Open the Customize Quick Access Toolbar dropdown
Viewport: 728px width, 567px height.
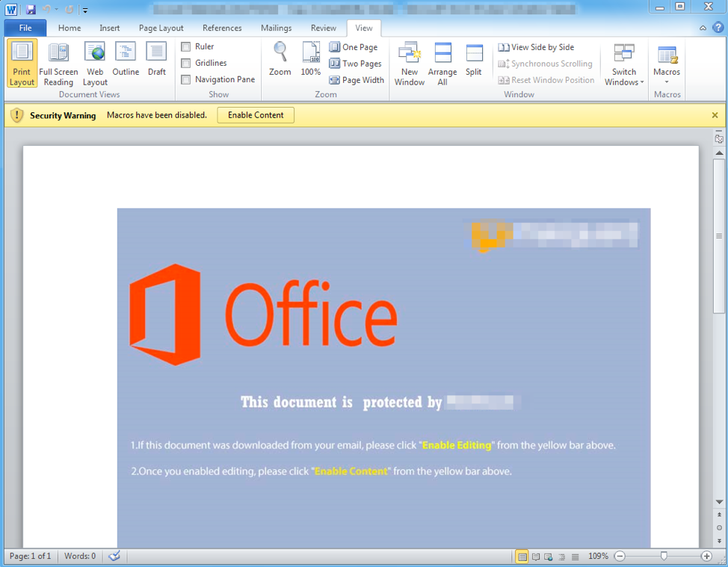[x=85, y=10]
